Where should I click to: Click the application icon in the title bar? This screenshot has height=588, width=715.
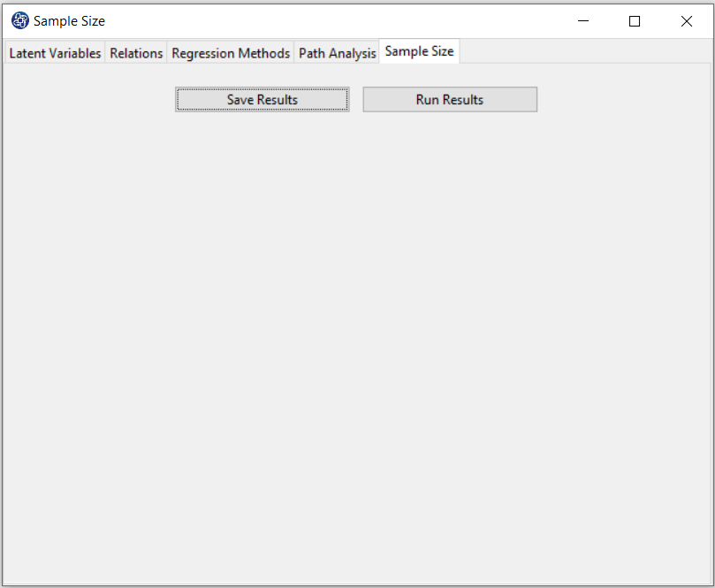[x=20, y=20]
